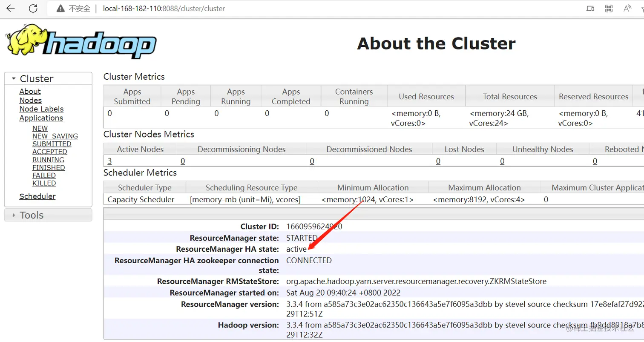The image size is (644, 342).
Task: Click the zookeeper connection state CONNECTED
Action: (x=309, y=260)
